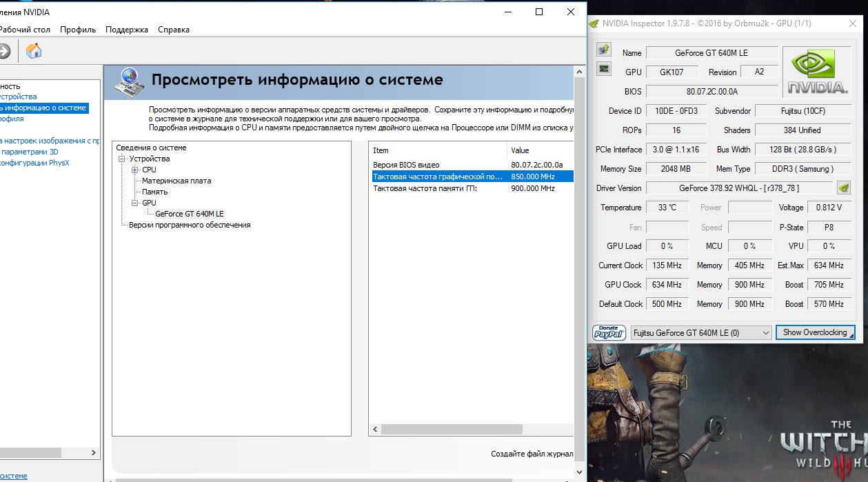
Task: Open the параметрами 3D sidebar link
Action: click(30, 152)
